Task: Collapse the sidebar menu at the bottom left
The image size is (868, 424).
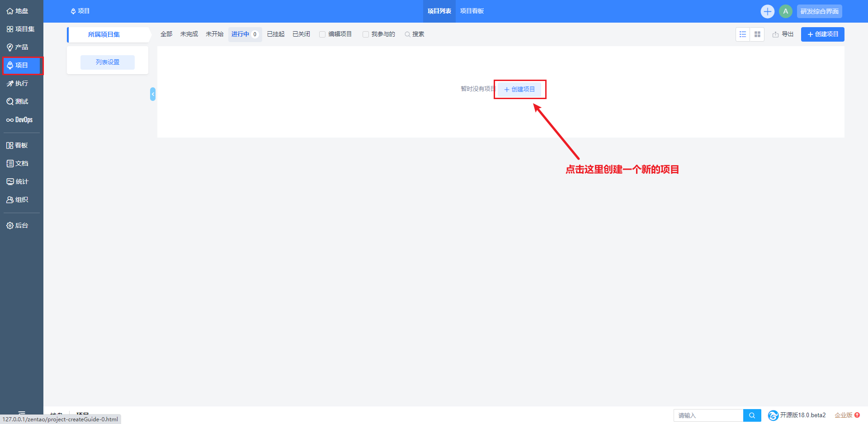Action: pyautogui.click(x=22, y=413)
